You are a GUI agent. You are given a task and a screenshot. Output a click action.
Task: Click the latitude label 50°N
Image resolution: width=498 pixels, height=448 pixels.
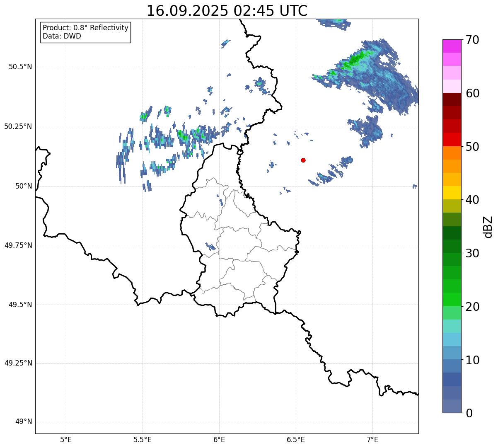click(24, 186)
